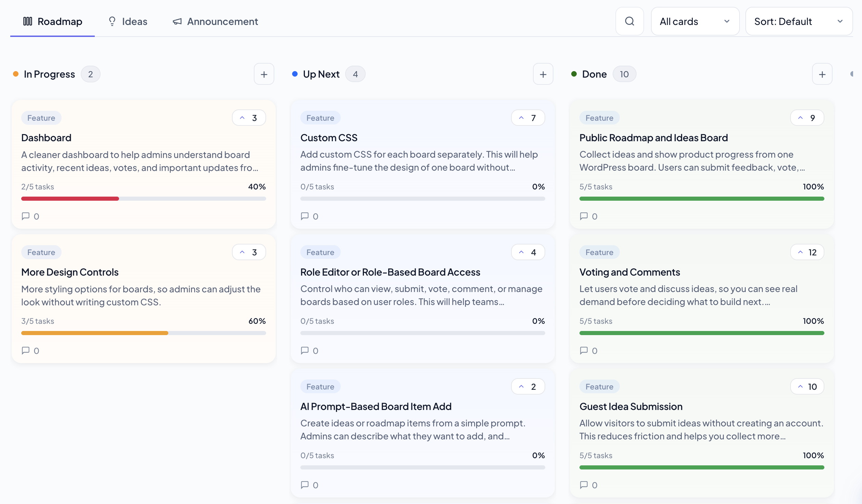Switch to the Roadmap tab
This screenshot has height=504, width=862.
click(53, 22)
